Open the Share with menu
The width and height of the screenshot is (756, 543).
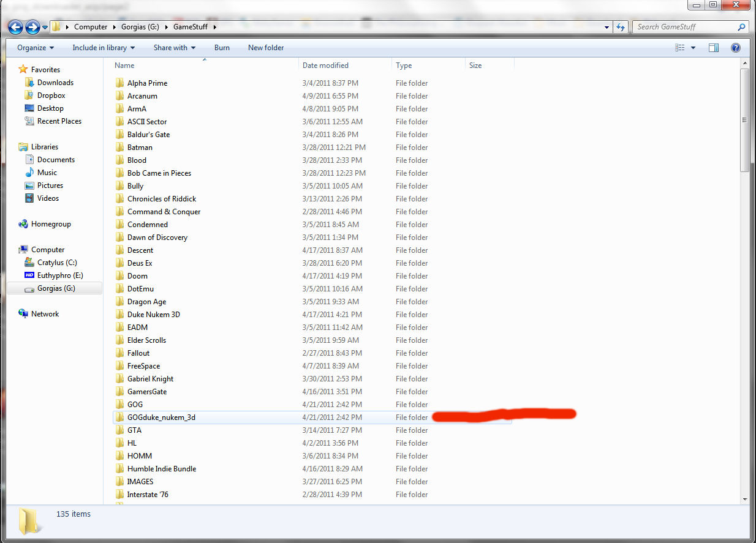175,48
